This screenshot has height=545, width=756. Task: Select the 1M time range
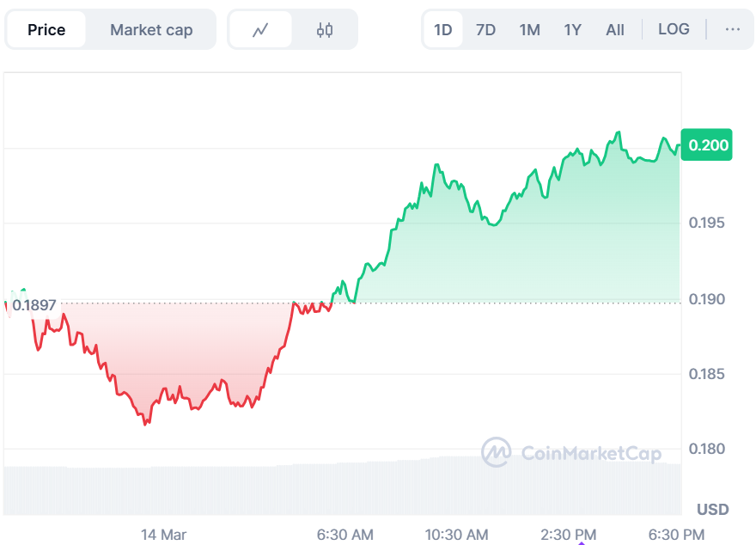[x=529, y=30]
